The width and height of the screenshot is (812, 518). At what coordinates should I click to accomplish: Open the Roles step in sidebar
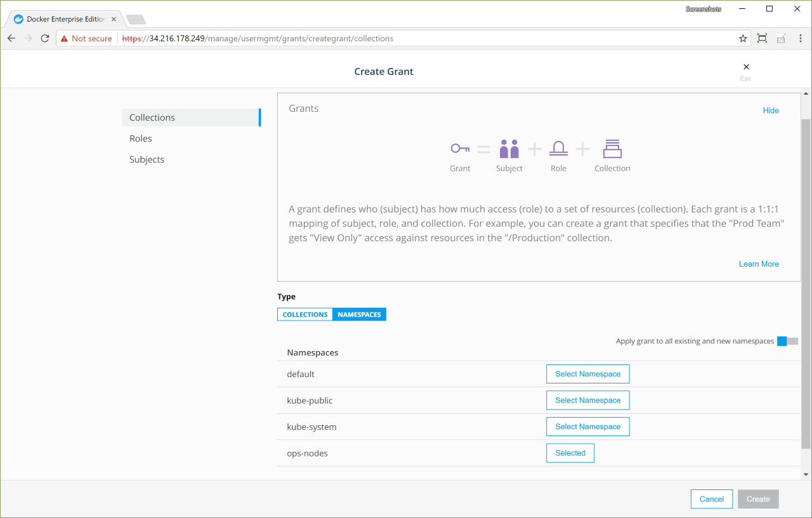point(141,138)
